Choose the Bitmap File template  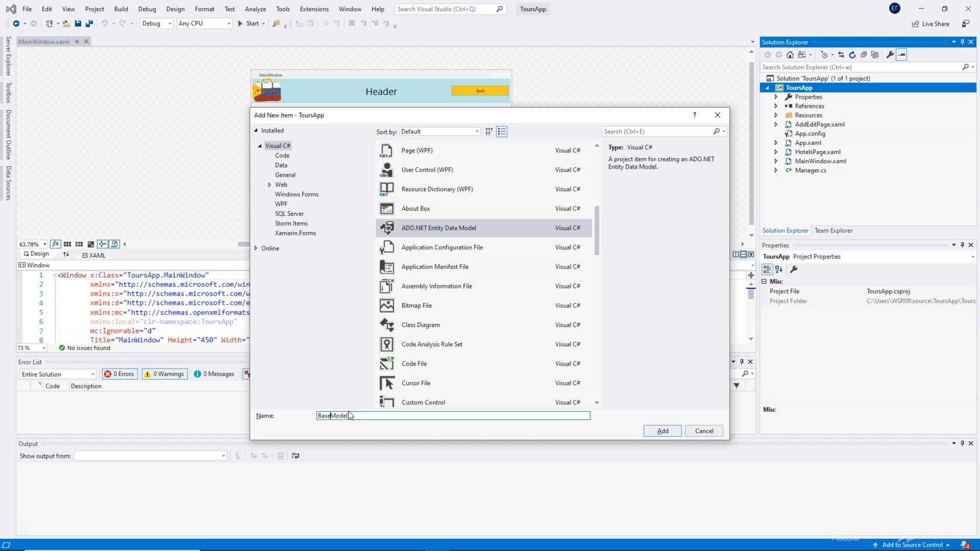pyautogui.click(x=484, y=306)
